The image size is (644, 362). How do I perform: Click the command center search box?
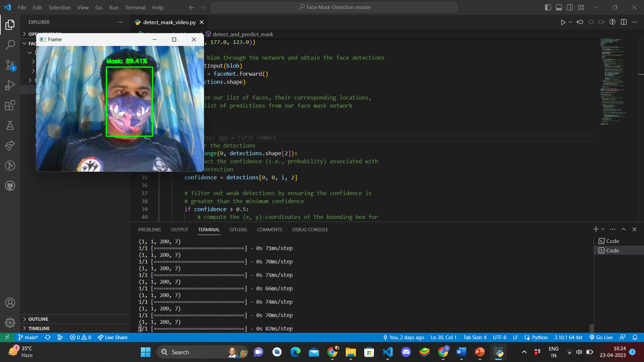[x=334, y=7]
